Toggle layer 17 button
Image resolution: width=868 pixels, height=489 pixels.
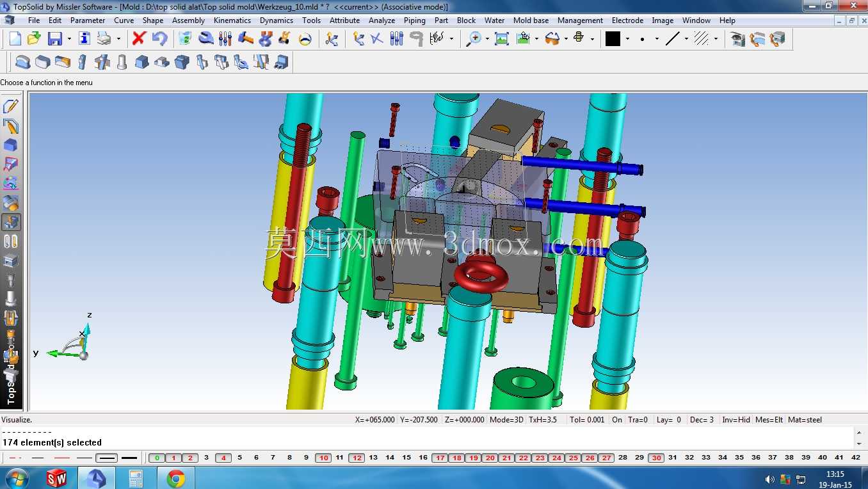coord(440,458)
